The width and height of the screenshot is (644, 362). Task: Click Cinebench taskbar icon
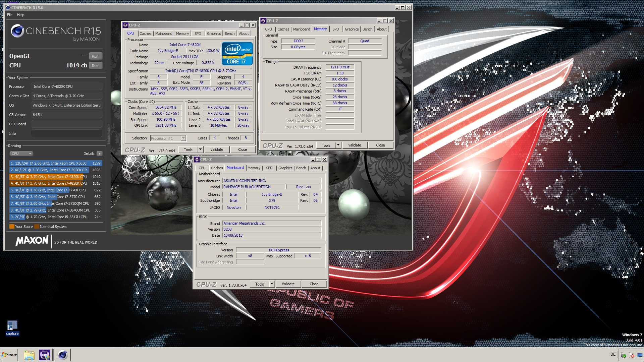click(62, 355)
